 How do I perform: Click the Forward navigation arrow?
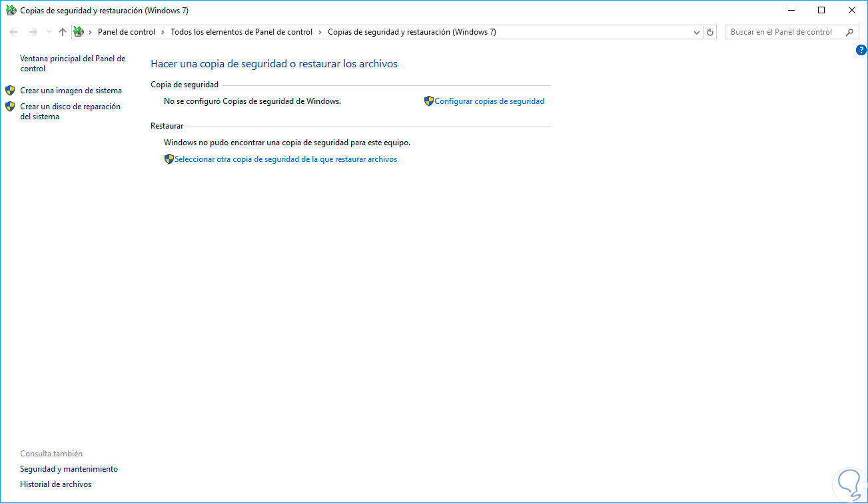(x=33, y=32)
